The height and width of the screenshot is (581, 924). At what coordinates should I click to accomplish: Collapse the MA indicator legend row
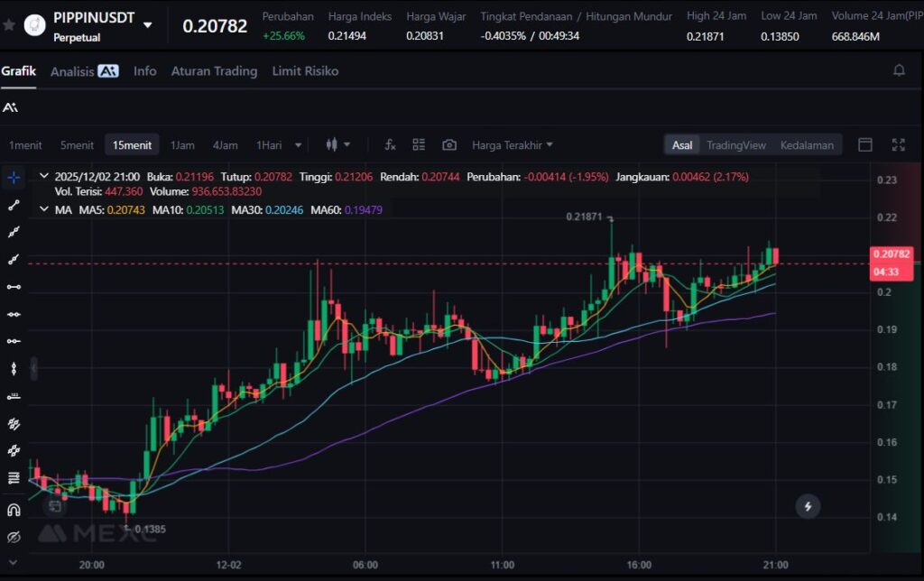[x=45, y=209]
